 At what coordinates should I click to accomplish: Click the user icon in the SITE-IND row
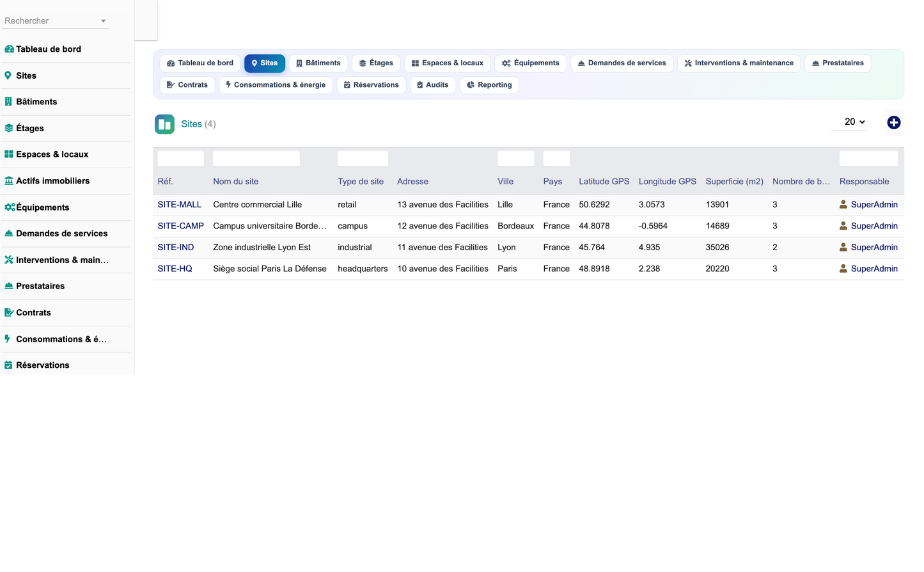[843, 247]
